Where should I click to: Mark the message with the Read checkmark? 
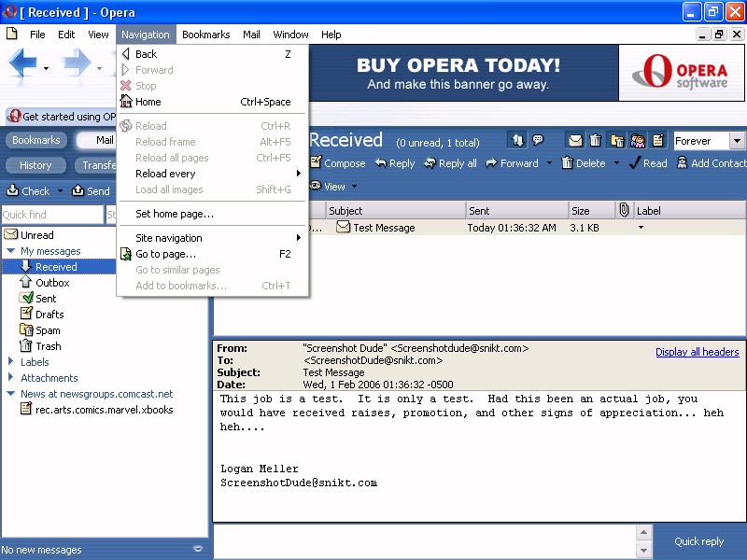pyautogui.click(x=648, y=162)
